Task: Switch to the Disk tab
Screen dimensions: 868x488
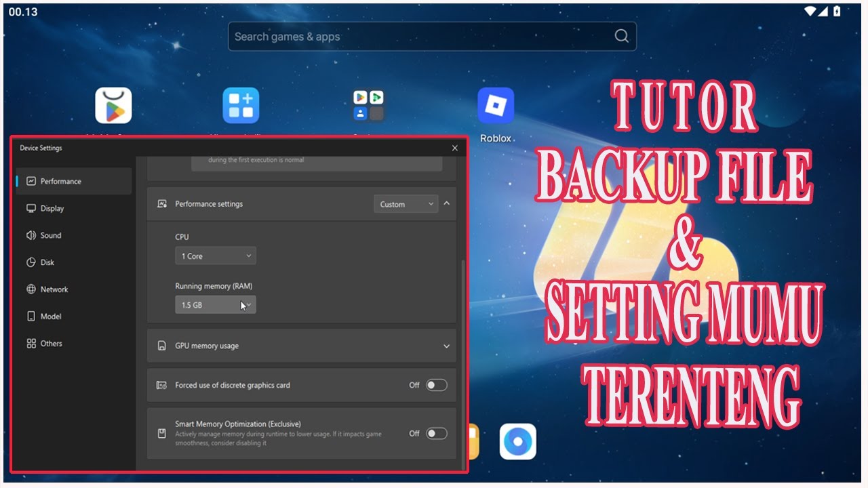Action: tap(74, 262)
